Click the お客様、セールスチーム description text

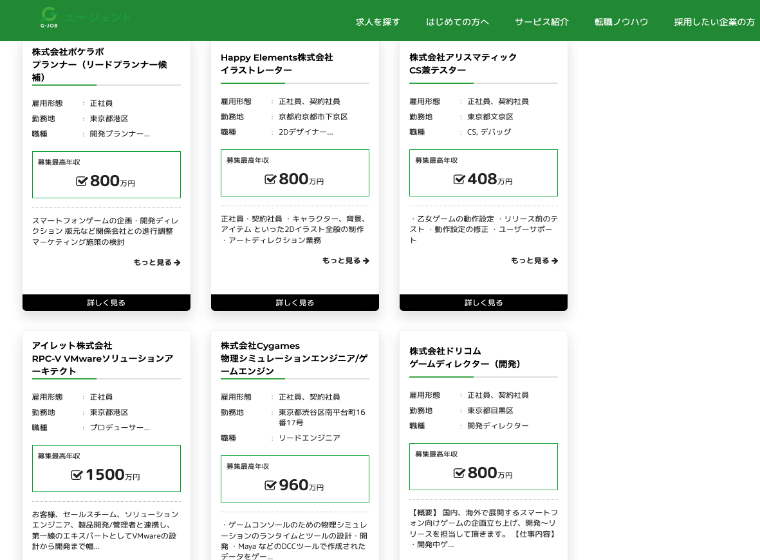105,530
